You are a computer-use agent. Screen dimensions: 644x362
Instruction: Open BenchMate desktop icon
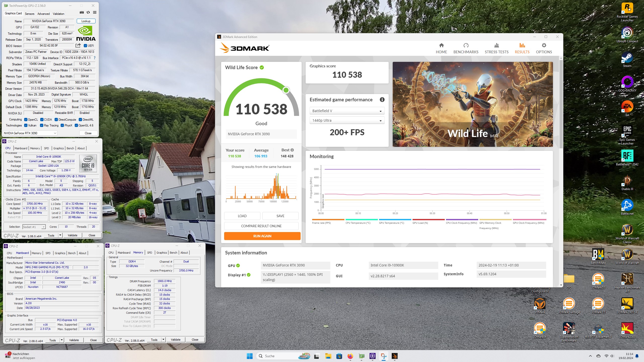point(598,256)
